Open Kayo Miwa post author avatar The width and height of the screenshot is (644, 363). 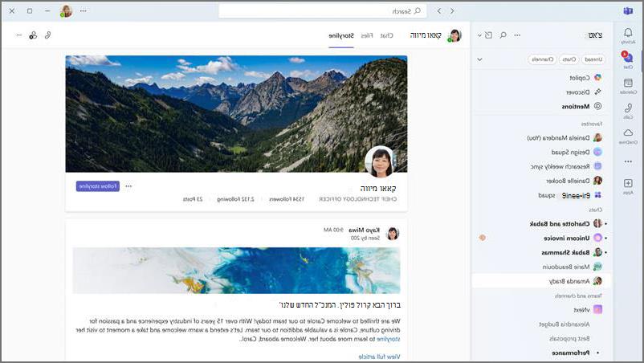coord(393,234)
